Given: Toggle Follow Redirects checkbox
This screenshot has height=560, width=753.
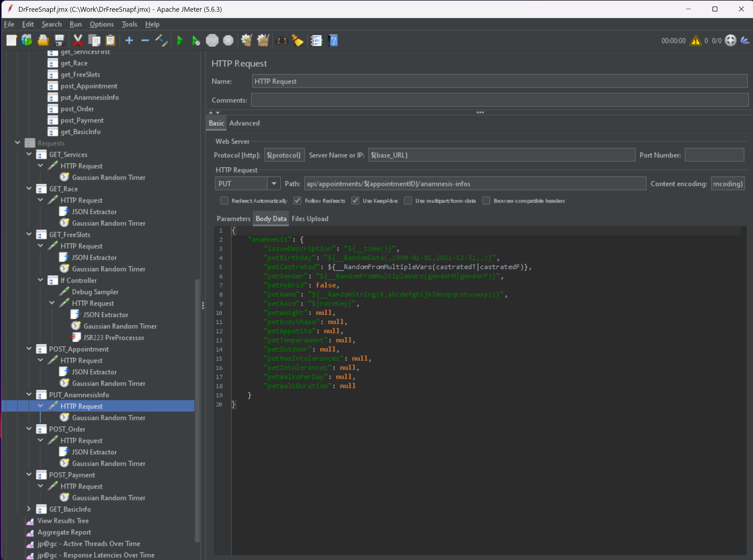Looking at the screenshot, I should point(297,201).
